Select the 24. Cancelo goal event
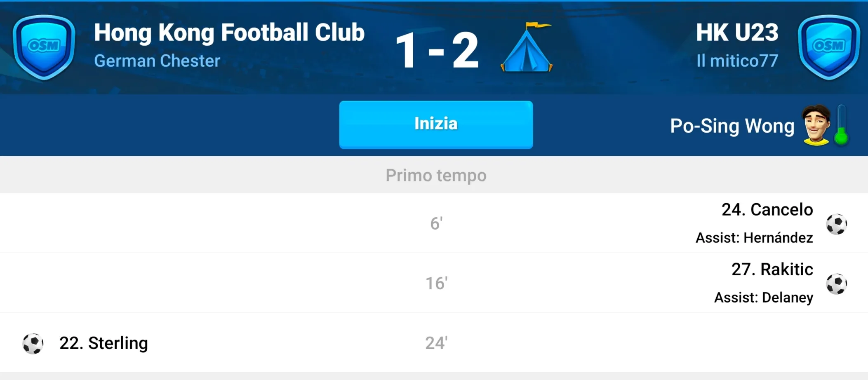The height and width of the screenshot is (380, 868). [434, 223]
